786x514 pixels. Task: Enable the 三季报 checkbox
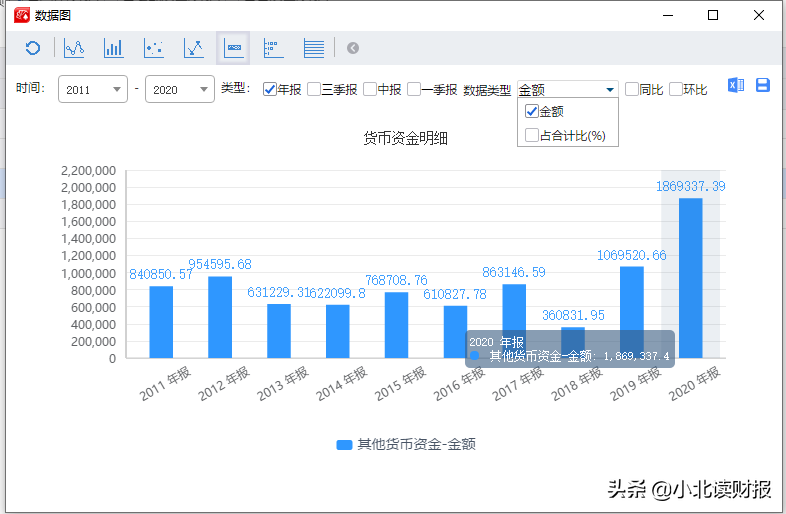(x=314, y=89)
